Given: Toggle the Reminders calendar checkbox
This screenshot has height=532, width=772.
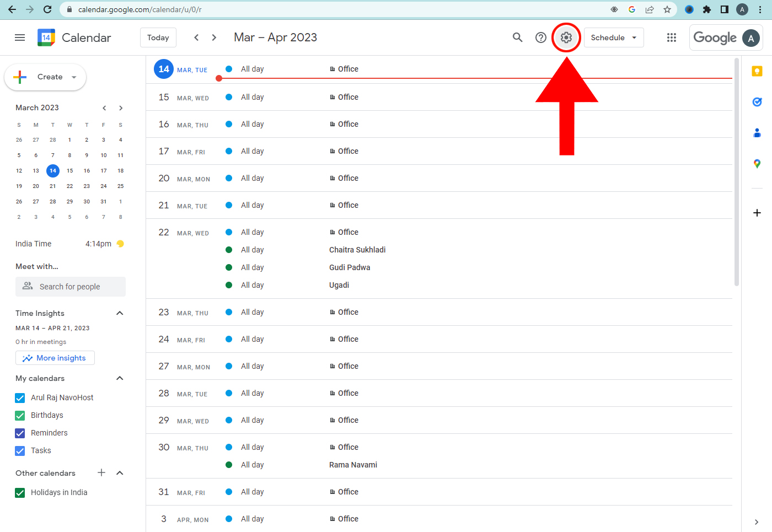Looking at the screenshot, I should [20, 433].
